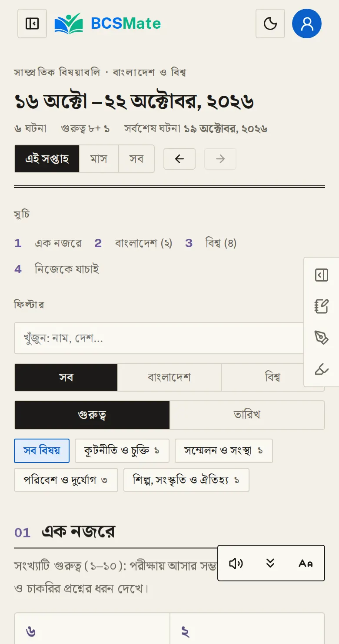Start read-aloud with speaker icon

(236, 563)
